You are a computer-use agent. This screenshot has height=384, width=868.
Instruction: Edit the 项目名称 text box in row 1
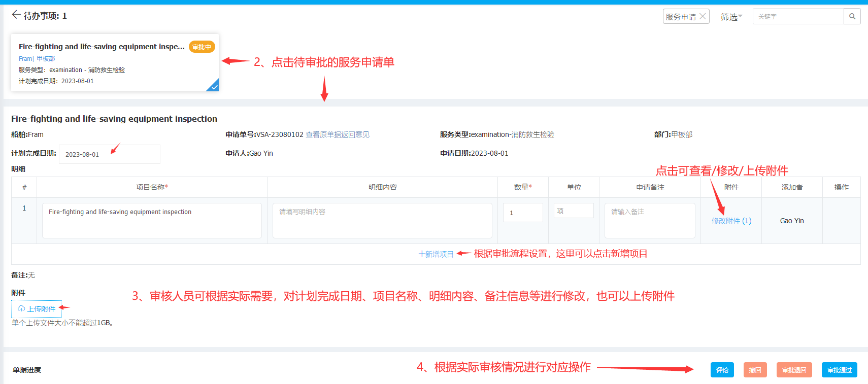[152, 221]
